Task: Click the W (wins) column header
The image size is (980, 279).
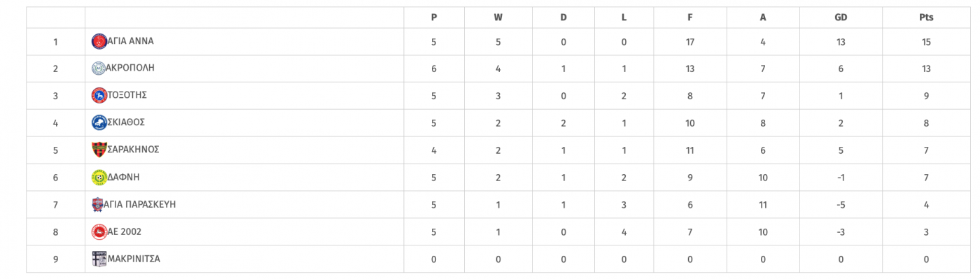Action: (498, 18)
